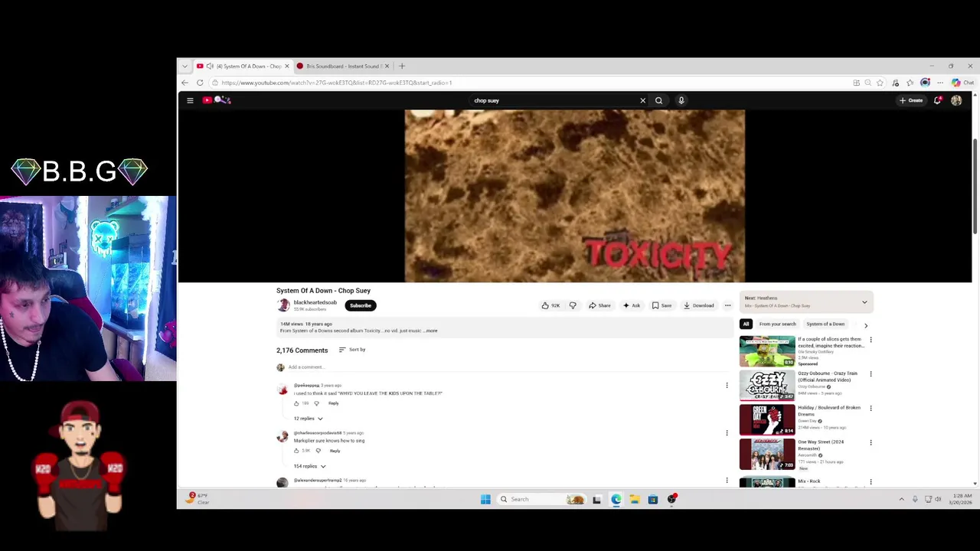
Task: Like the video (92K)
Action: click(550, 305)
